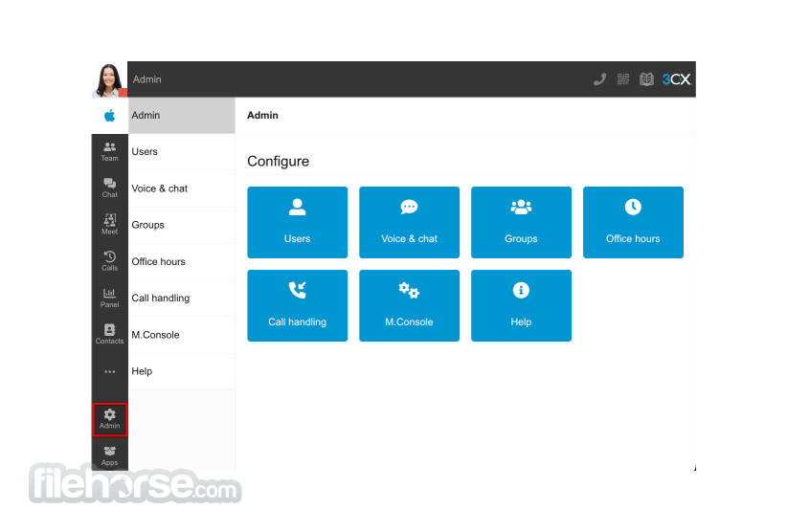Click the phone dialer icon in top bar
The width and height of the screenshot is (787, 532).
[x=599, y=79]
